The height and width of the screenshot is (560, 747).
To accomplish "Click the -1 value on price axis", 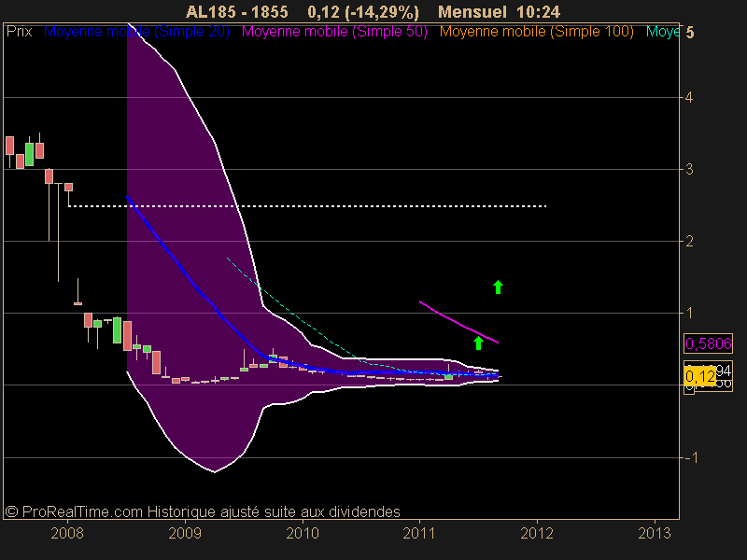I will point(690,457).
